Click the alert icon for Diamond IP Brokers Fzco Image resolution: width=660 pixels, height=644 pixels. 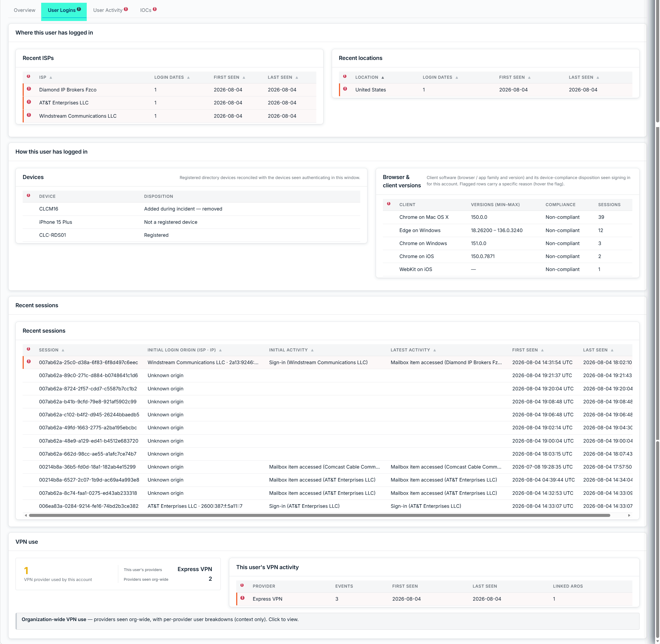point(29,89)
